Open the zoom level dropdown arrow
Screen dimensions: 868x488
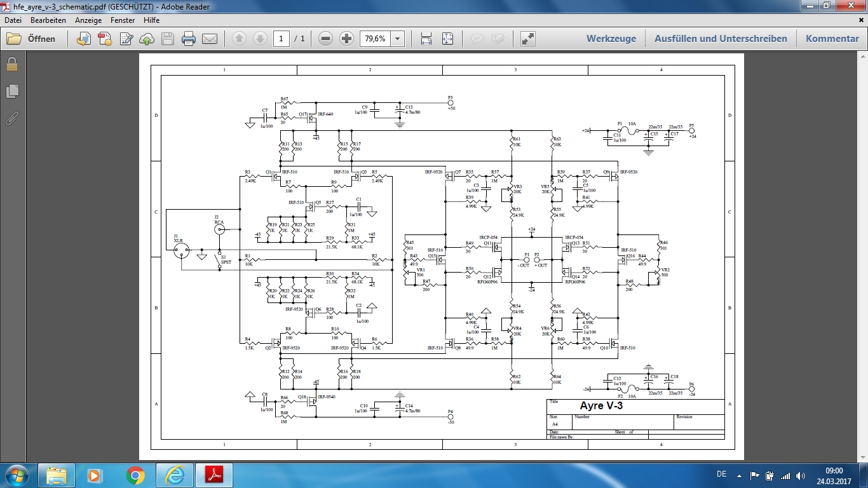tap(398, 39)
